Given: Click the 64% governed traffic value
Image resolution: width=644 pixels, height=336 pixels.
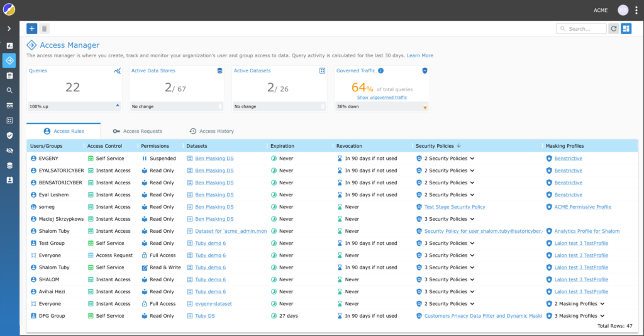Looking at the screenshot, I should 362,87.
